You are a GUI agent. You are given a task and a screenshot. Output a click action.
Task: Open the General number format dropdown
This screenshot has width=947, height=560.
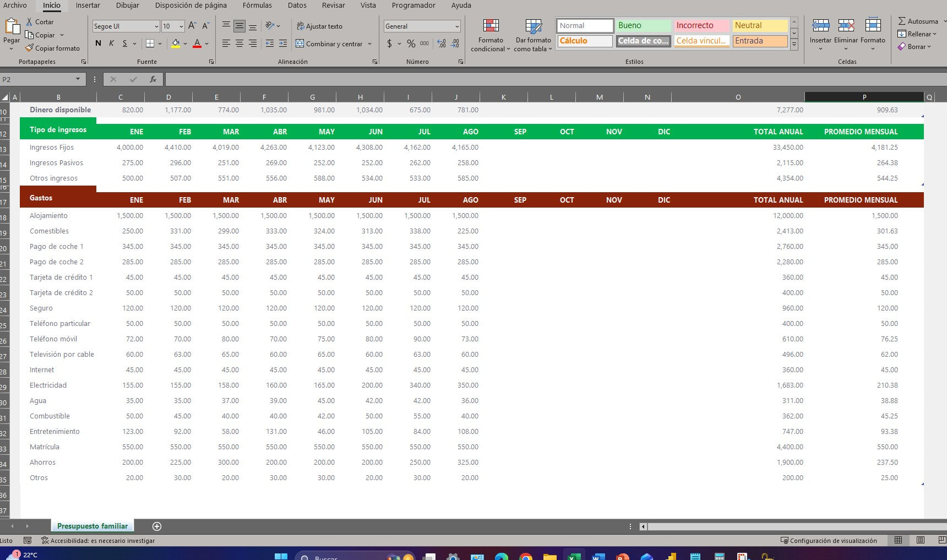(x=457, y=26)
